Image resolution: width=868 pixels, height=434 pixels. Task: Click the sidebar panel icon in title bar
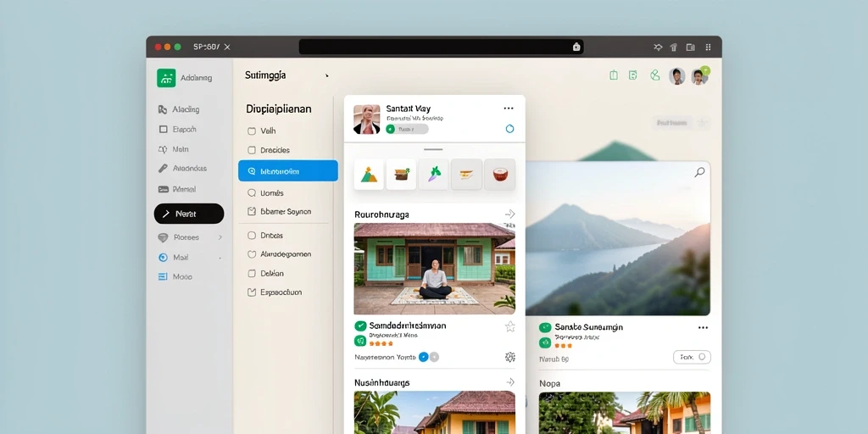point(690,47)
